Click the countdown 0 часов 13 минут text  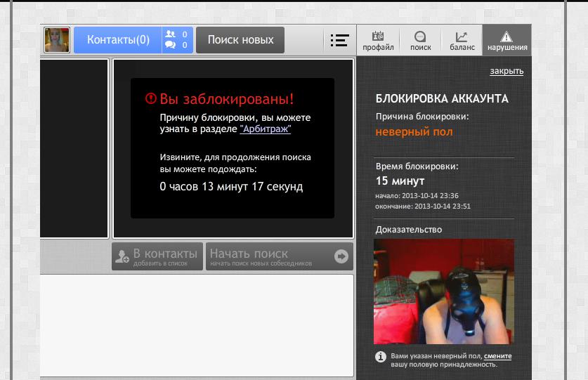pyautogui.click(x=231, y=186)
